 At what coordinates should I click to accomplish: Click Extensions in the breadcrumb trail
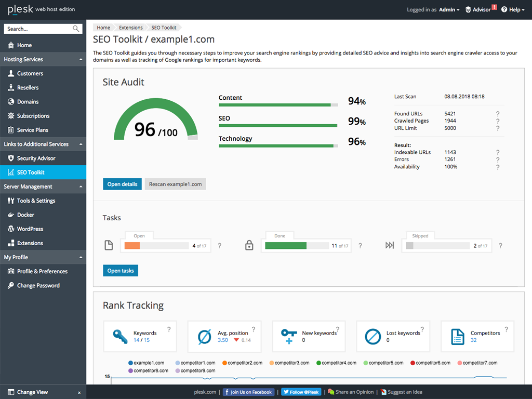[130, 28]
